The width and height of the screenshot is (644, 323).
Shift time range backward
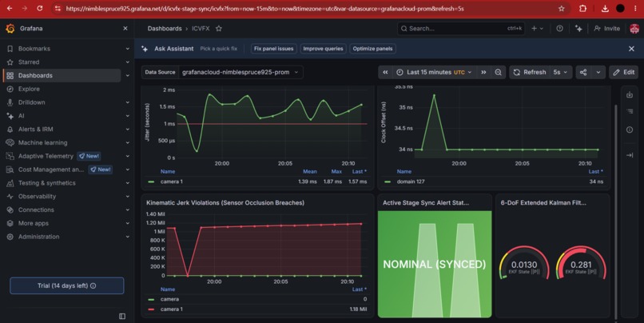coord(385,72)
